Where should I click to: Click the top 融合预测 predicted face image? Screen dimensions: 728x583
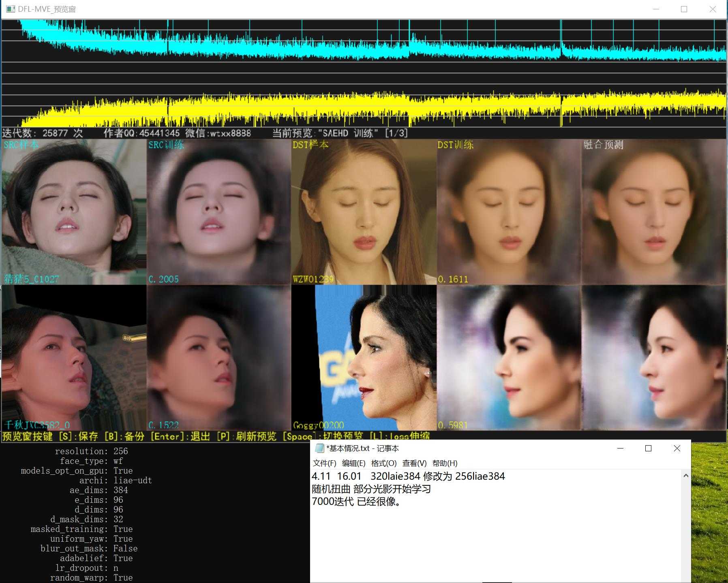click(654, 211)
